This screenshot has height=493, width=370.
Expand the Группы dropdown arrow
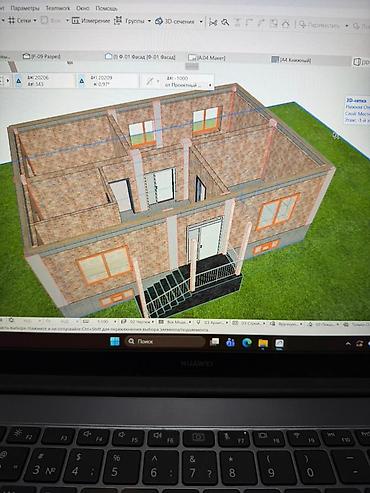coord(149,21)
